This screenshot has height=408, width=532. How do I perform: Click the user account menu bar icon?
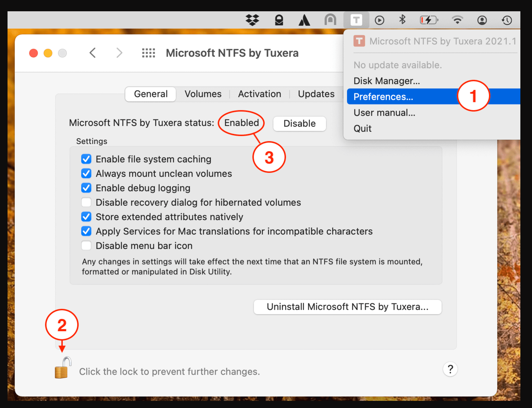(x=482, y=20)
